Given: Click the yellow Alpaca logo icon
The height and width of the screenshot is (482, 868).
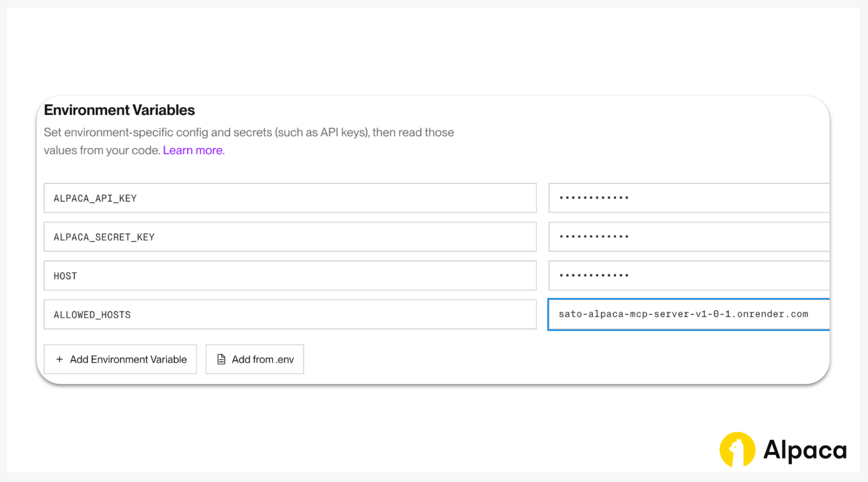Looking at the screenshot, I should (x=737, y=450).
